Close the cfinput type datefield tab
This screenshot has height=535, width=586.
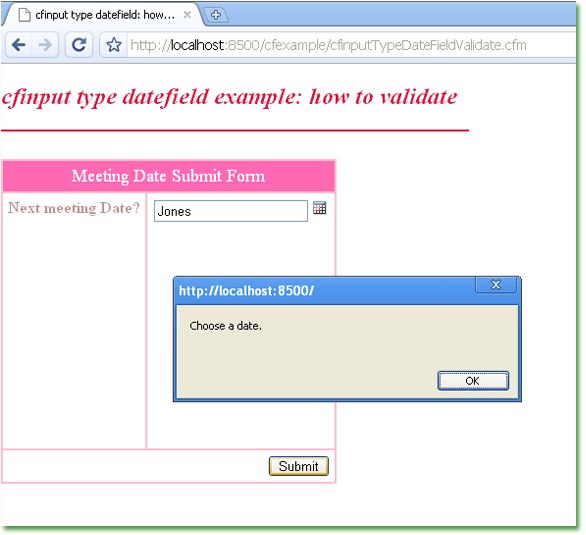(188, 15)
